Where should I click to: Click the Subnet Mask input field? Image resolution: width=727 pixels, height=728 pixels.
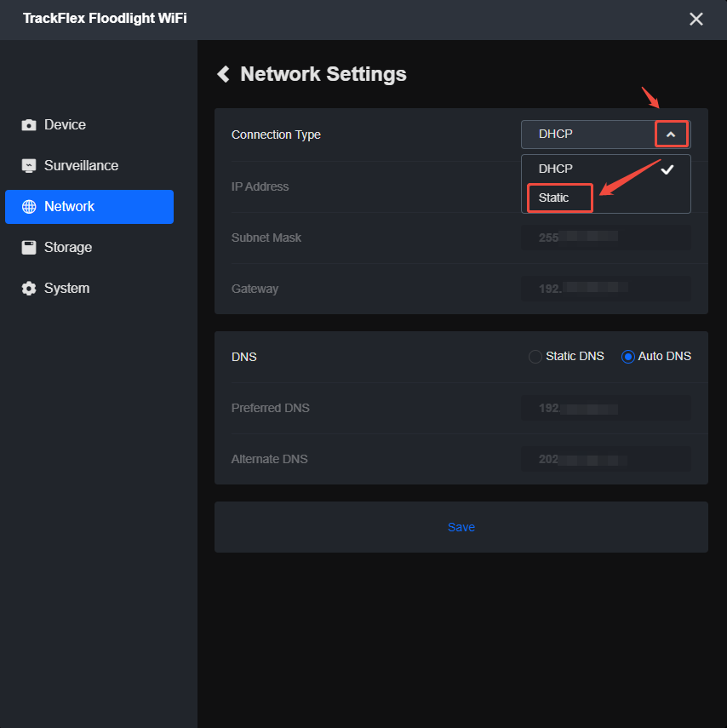606,238
